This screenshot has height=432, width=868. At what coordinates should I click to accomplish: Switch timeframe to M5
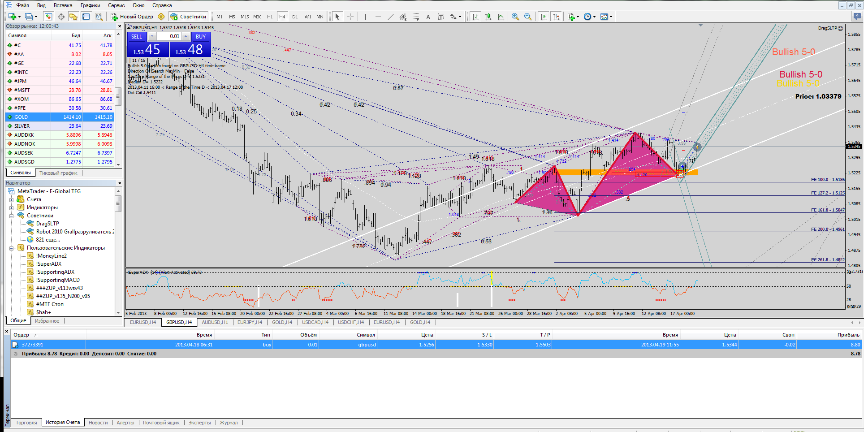coord(232,17)
